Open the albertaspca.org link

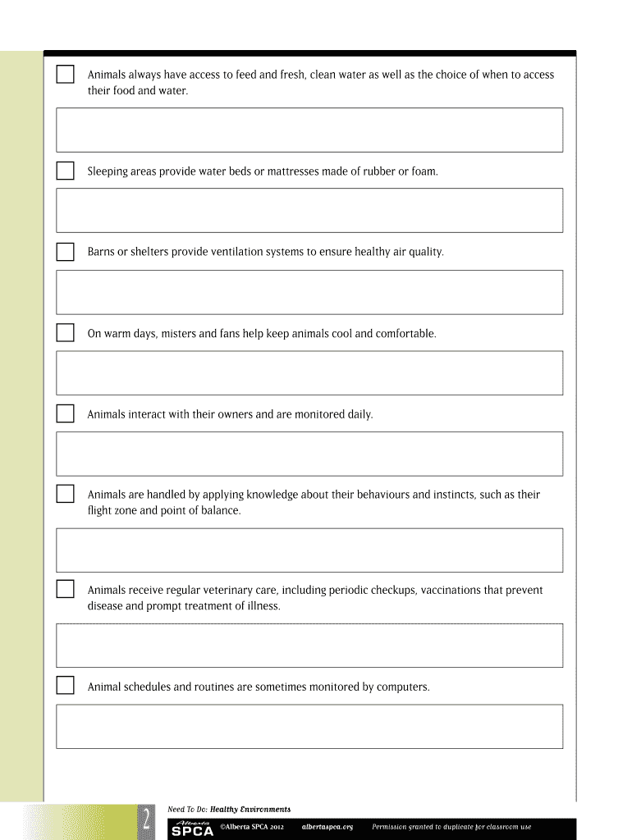(x=327, y=827)
